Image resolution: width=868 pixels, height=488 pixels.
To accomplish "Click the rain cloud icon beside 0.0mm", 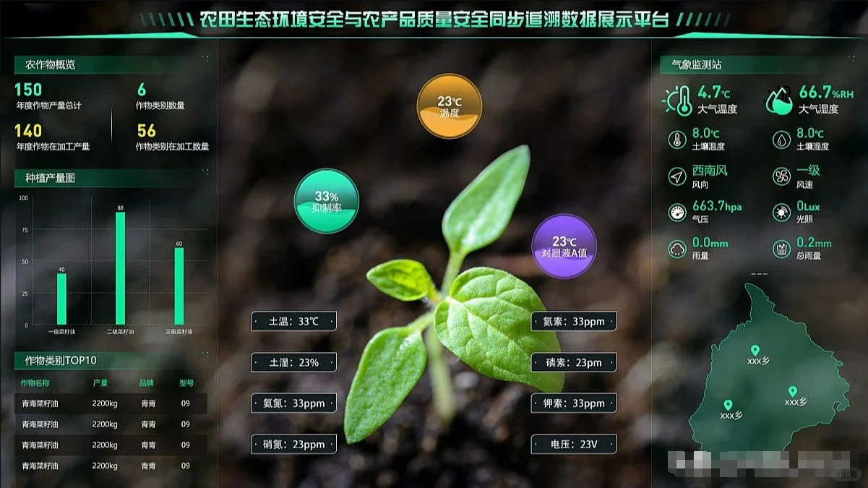I will pyautogui.click(x=676, y=249).
